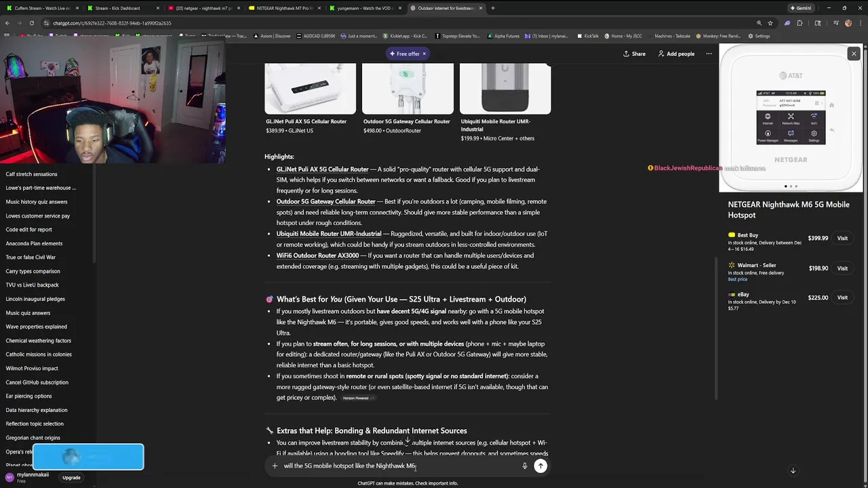Click the plus attach icon in composer

click(275, 466)
